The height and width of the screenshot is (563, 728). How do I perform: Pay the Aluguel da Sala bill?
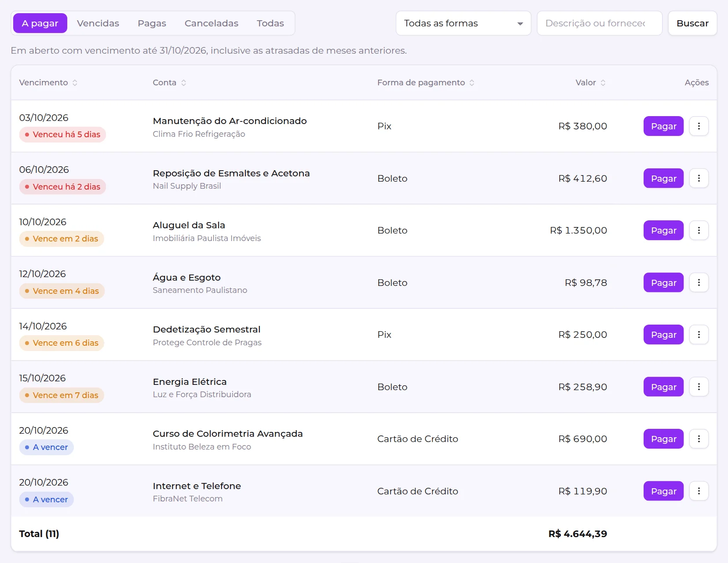tap(663, 230)
